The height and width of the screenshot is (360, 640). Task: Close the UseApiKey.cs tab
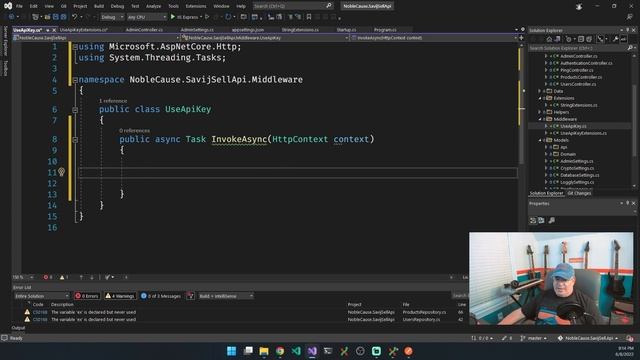pyautogui.click(x=54, y=30)
